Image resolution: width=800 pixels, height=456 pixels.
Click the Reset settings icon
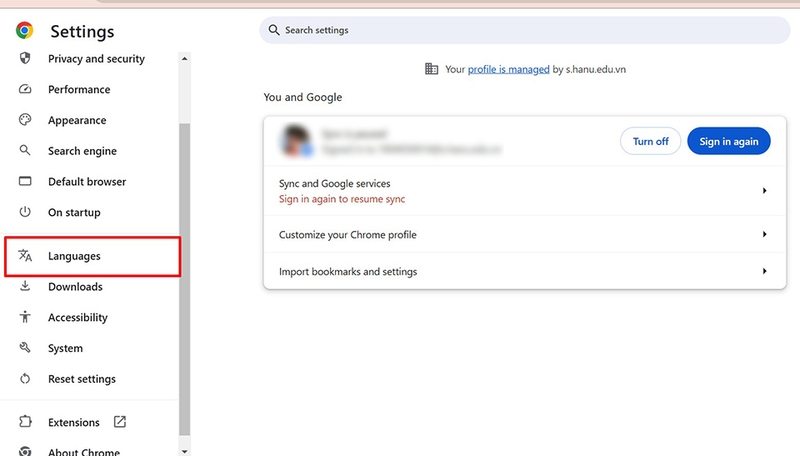25,378
